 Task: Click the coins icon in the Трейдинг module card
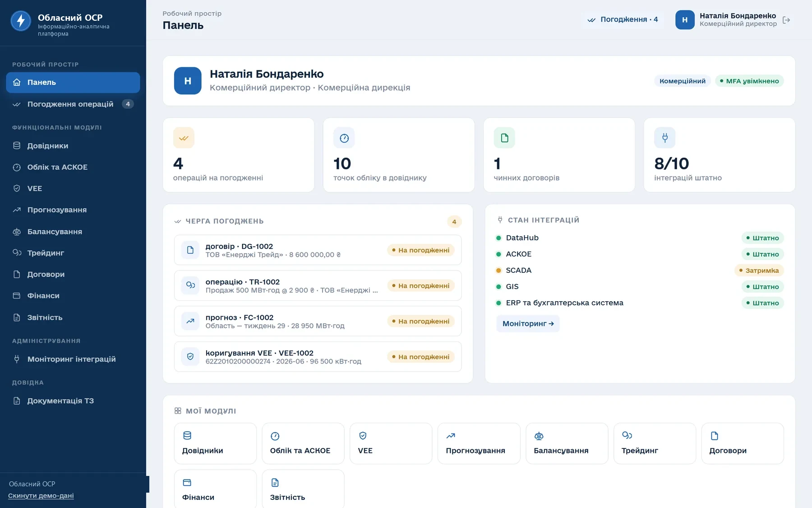pos(627,436)
